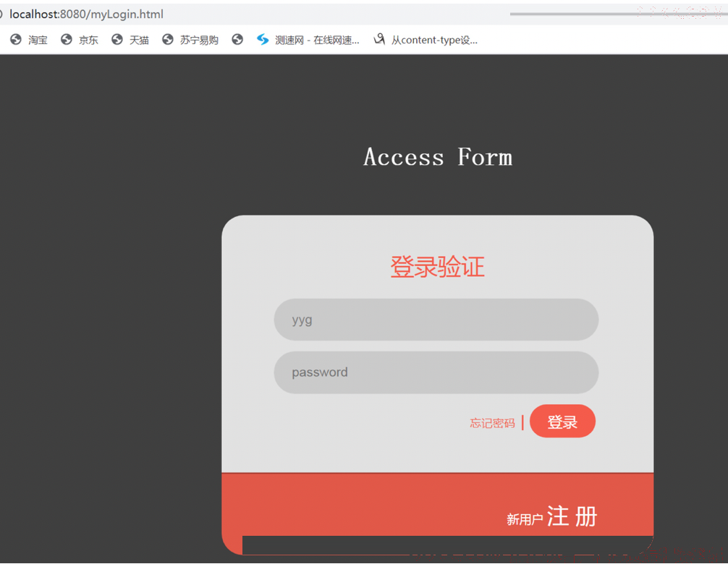Click the unlabeled globe bookmark icon
728x564 pixels.
click(x=237, y=40)
